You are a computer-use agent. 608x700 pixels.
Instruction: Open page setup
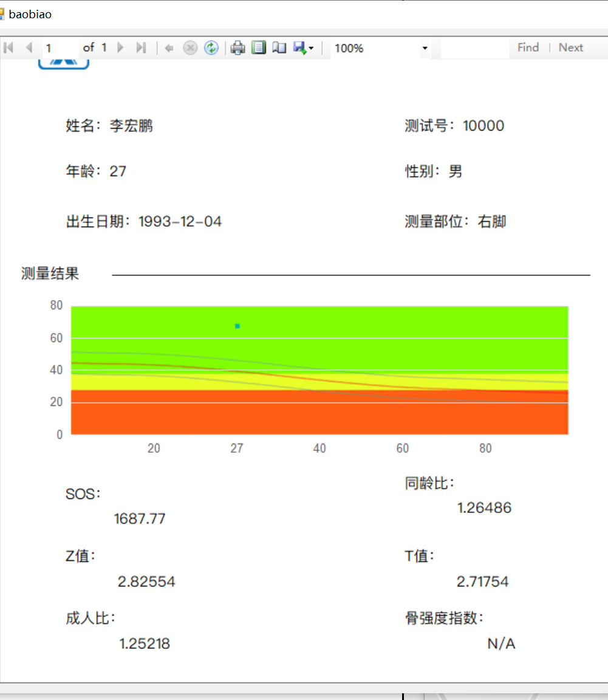279,48
